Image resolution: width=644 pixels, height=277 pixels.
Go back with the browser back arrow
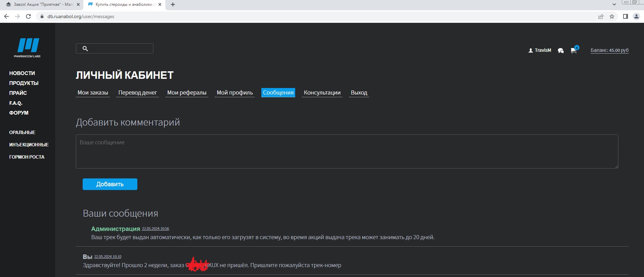coord(6,16)
